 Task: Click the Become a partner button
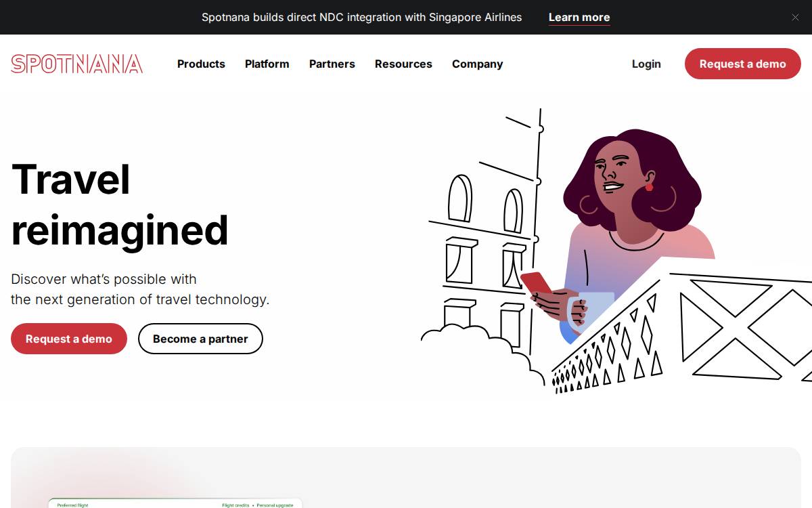coord(200,339)
